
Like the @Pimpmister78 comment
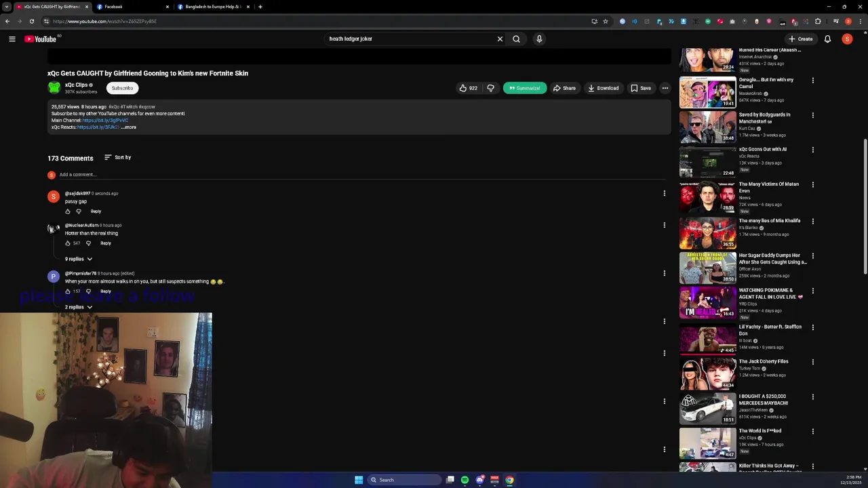click(x=68, y=291)
